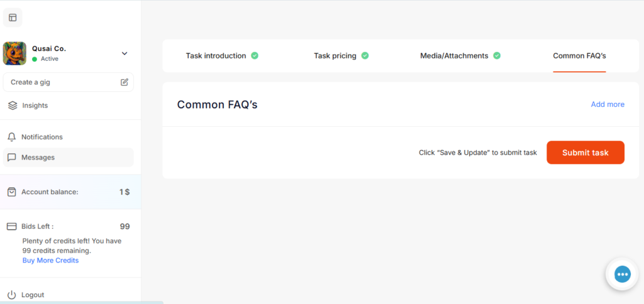The height and width of the screenshot is (304, 644).
Task: Open the chat support widget bubble
Action: pos(622,274)
